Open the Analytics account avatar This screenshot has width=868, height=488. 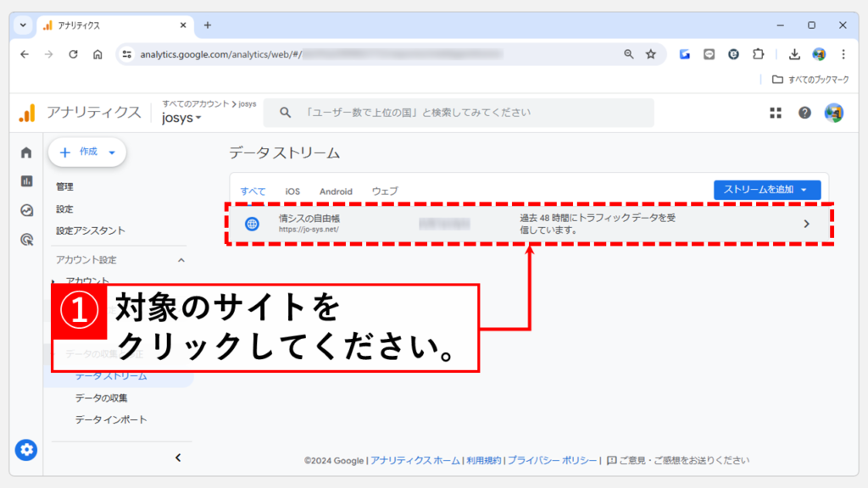pos(834,113)
